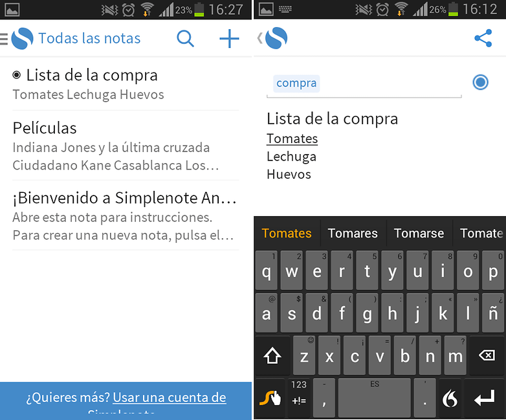Open the Todas las notas title dropdown
506x420 pixels.
tap(89, 38)
